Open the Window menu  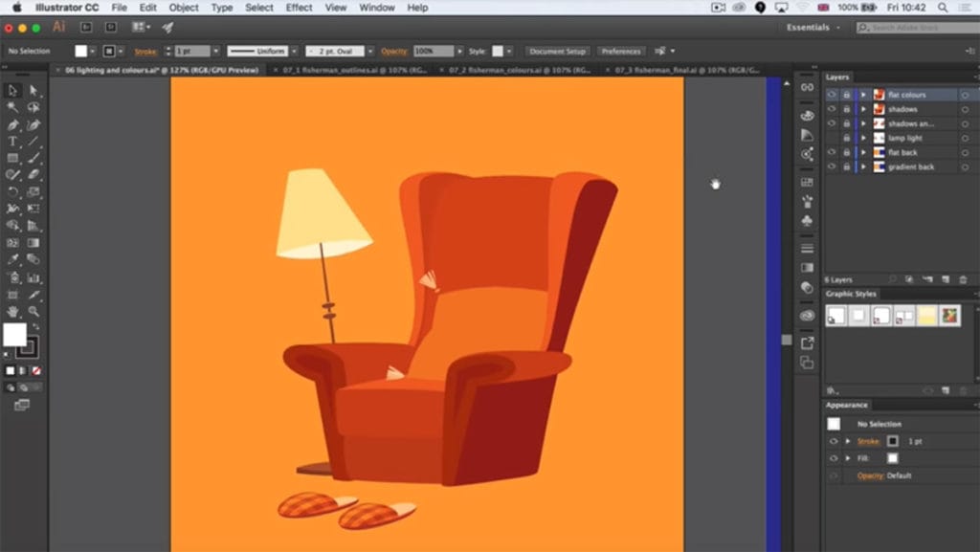[x=376, y=8]
